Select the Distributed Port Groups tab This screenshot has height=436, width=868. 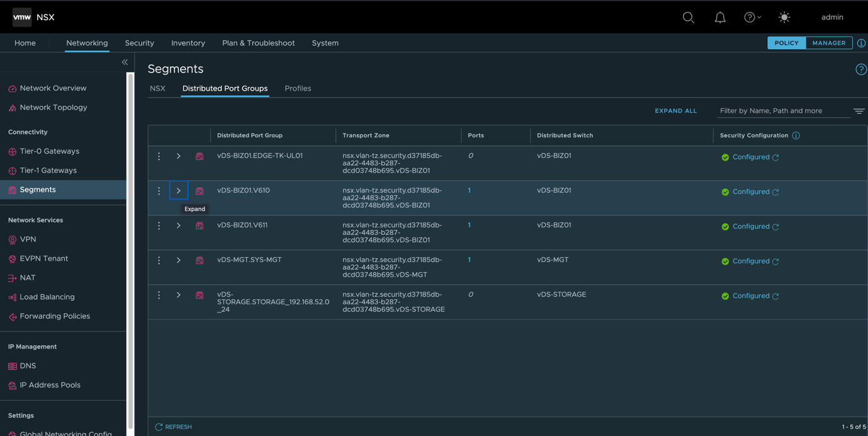pyautogui.click(x=225, y=88)
